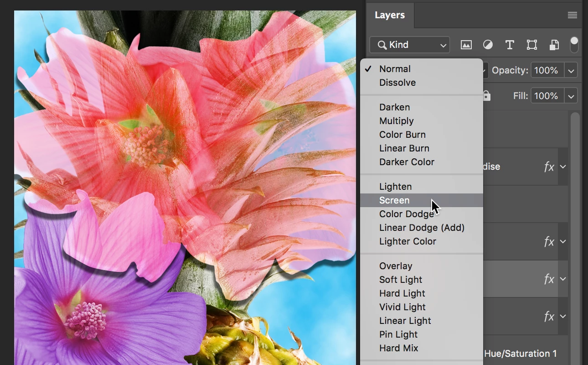Image resolution: width=588 pixels, height=365 pixels.
Task: Choose Lighten blend mode
Action: 422,187
